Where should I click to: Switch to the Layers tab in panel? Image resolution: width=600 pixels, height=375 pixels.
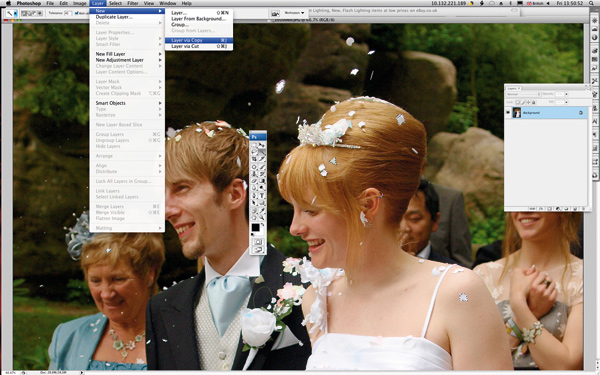click(x=512, y=88)
